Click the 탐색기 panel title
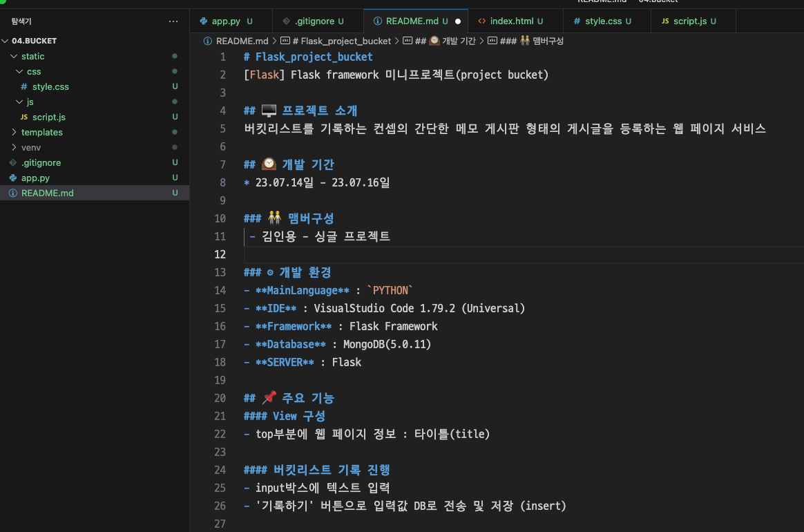The height and width of the screenshot is (532, 804). [x=21, y=21]
